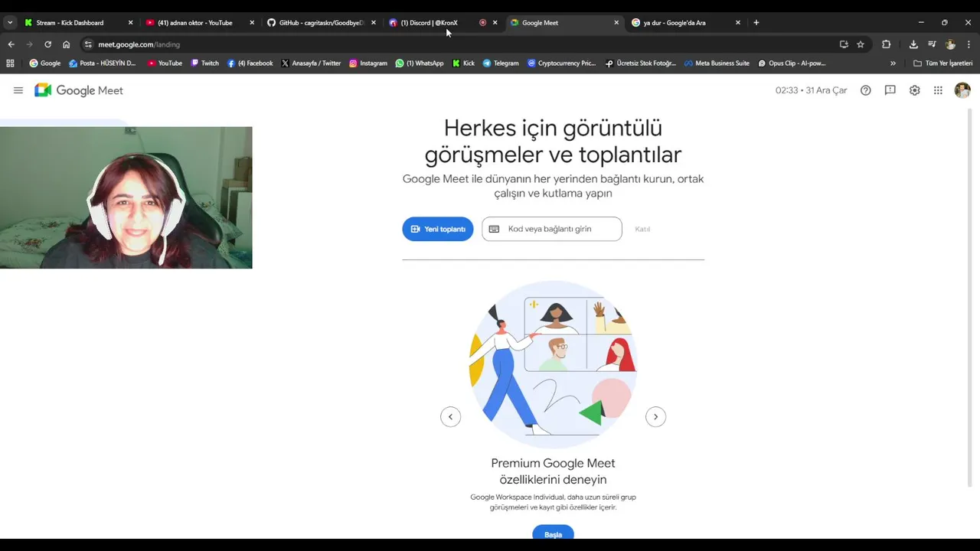980x551 pixels.
Task: Click the meet.google.com address bar
Action: (459, 44)
